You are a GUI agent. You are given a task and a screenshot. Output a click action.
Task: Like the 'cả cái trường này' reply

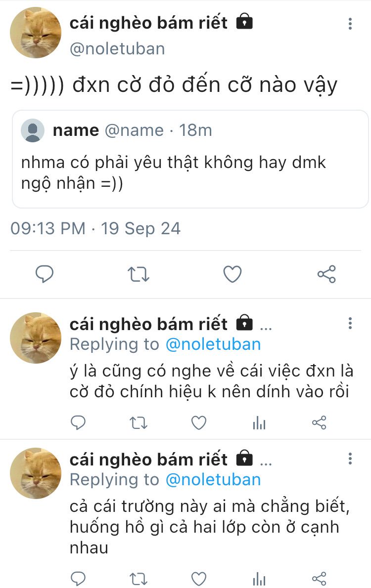(x=199, y=578)
